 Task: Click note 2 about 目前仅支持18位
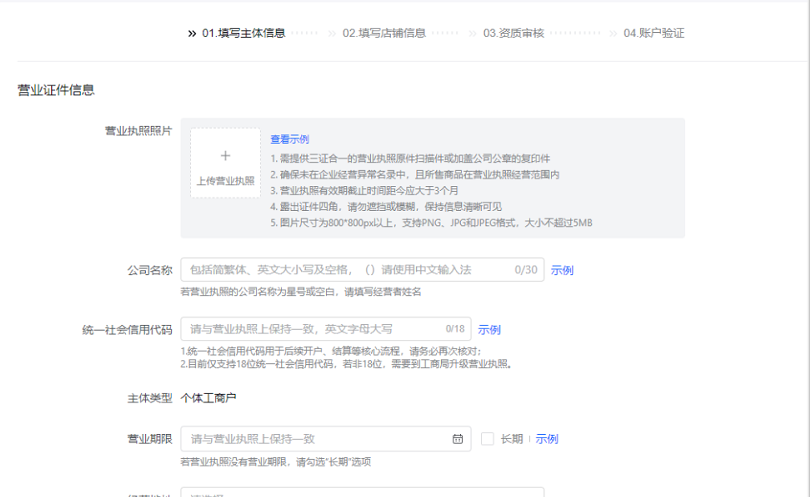point(347,364)
